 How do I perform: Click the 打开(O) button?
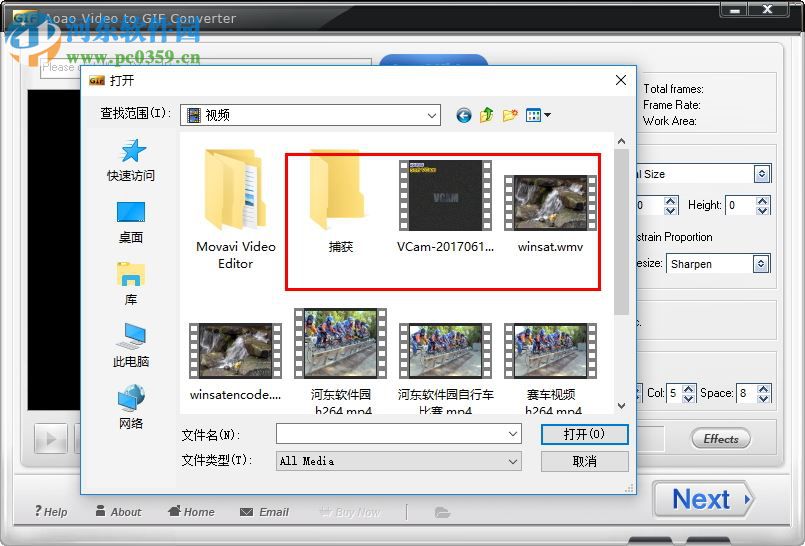tap(584, 434)
